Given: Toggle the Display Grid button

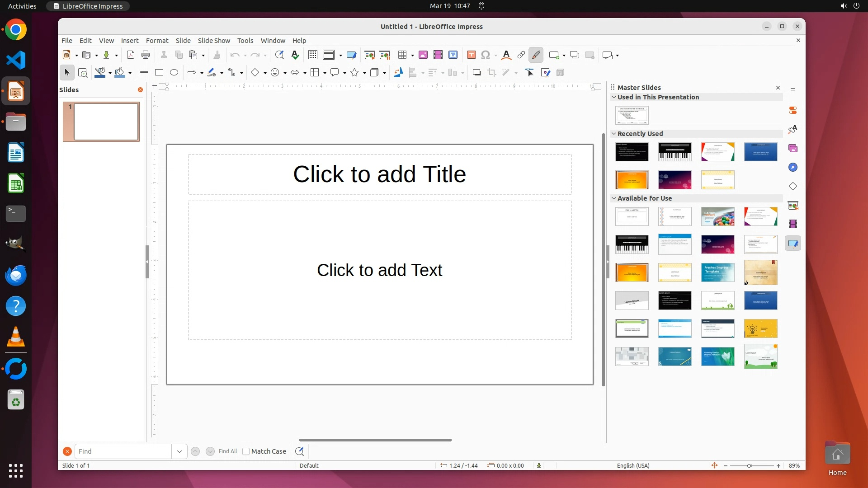Looking at the screenshot, I should tap(312, 55).
